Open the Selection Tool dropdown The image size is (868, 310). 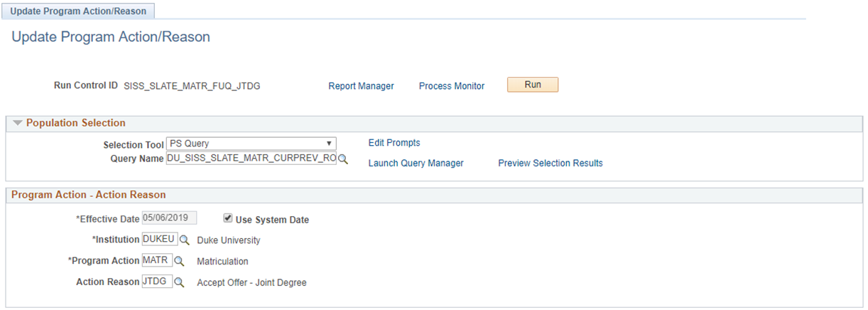[x=251, y=144]
